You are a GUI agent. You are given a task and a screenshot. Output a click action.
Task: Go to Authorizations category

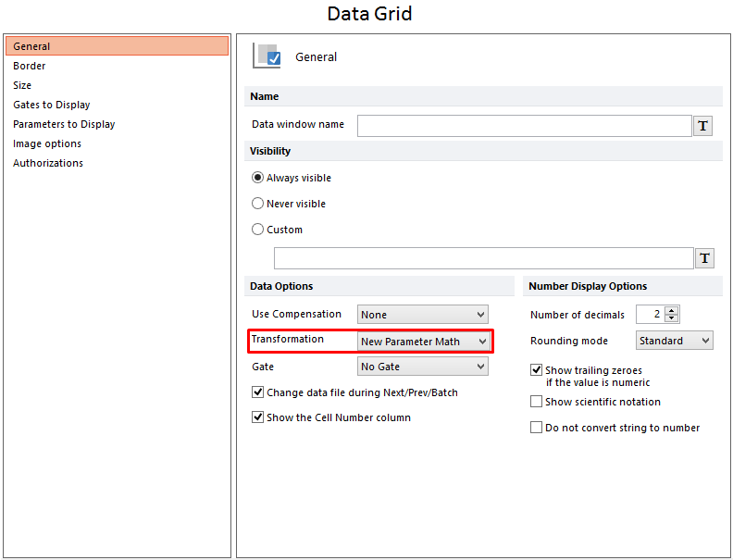pyautogui.click(x=48, y=163)
